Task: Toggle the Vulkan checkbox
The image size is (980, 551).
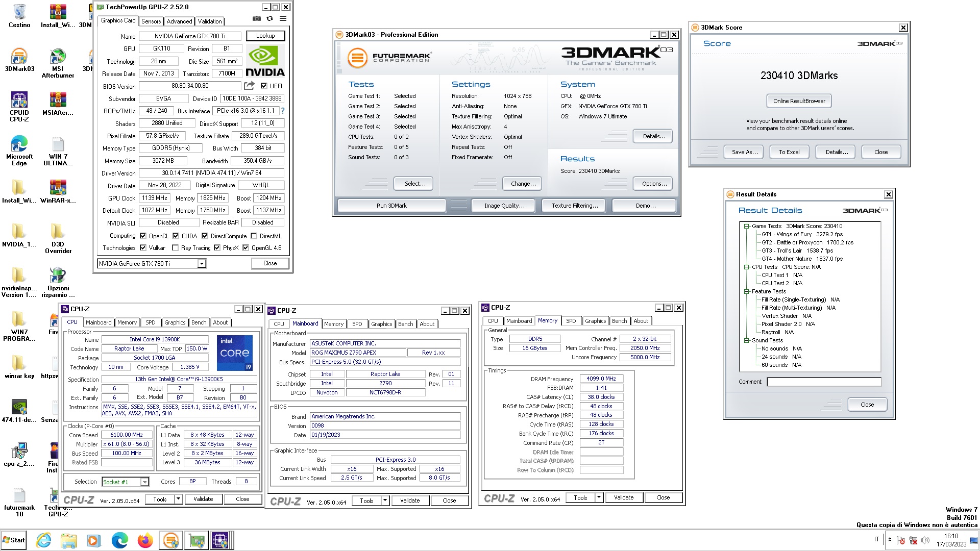Action: pos(143,247)
